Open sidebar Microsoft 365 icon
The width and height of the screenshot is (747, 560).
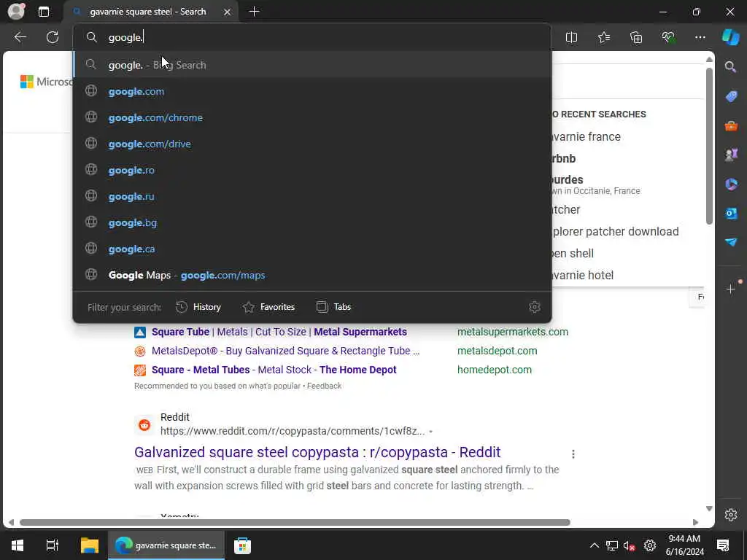point(731,184)
